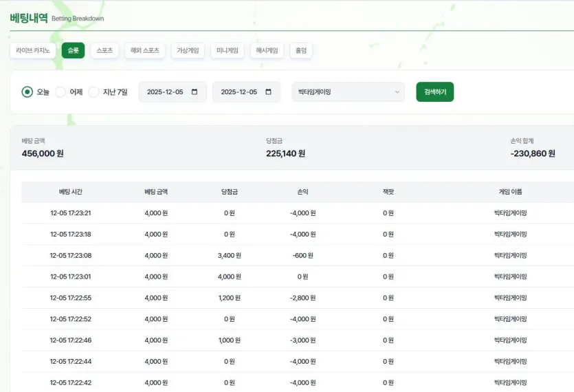Go to the 홀덤 tab
The height and width of the screenshot is (392, 574).
coord(301,51)
